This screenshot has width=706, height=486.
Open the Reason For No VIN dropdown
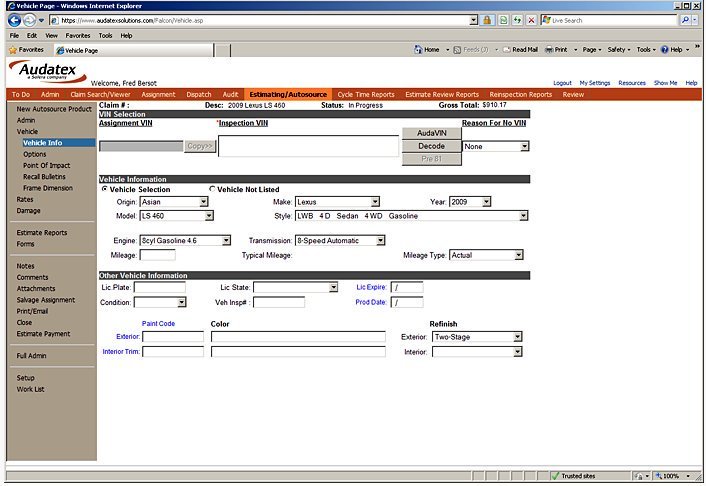(496, 146)
